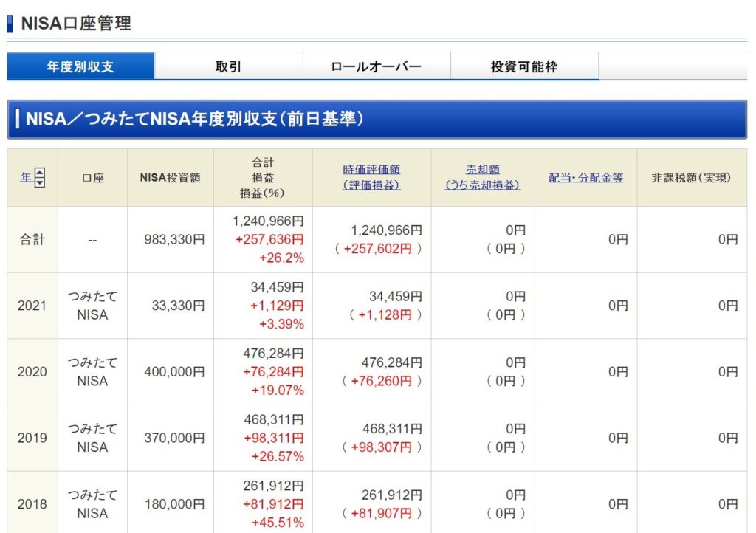Viewport: 756px width, 533px height.
Task: Click the 時価評価額 header link
Action: coord(371,170)
